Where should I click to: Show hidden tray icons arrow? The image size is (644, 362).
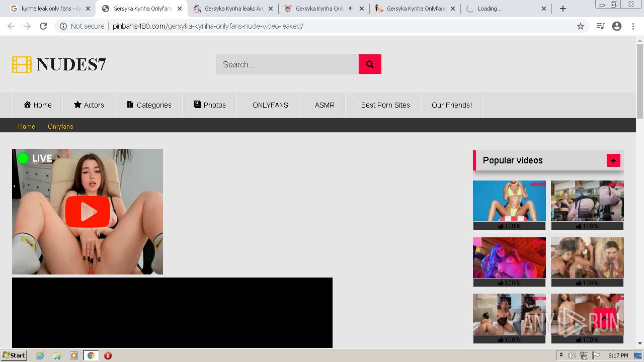click(561, 355)
